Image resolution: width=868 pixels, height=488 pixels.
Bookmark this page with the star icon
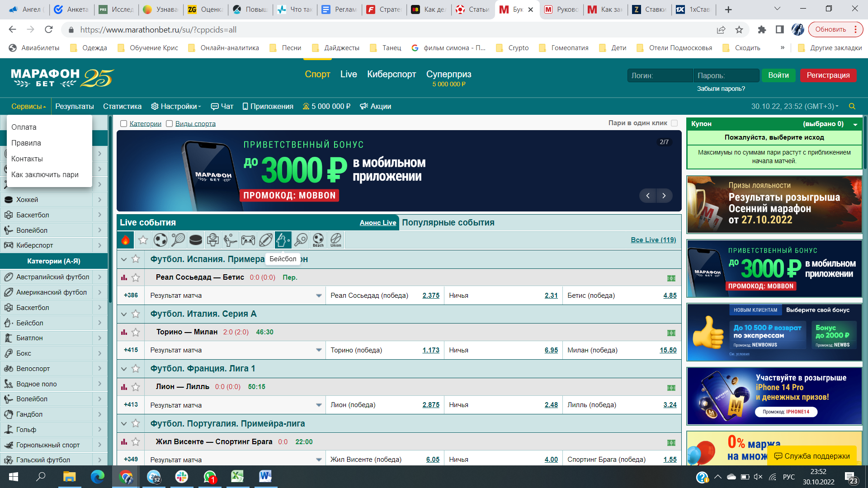(739, 30)
